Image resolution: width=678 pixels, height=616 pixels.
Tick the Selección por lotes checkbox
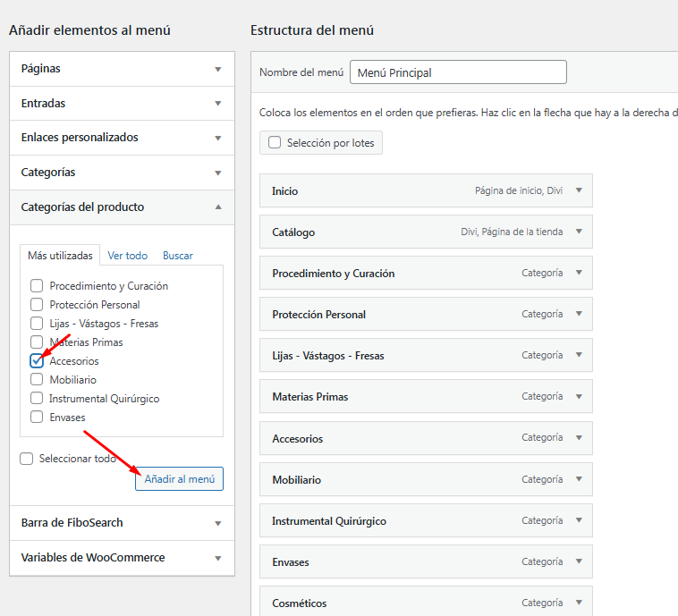tap(275, 143)
